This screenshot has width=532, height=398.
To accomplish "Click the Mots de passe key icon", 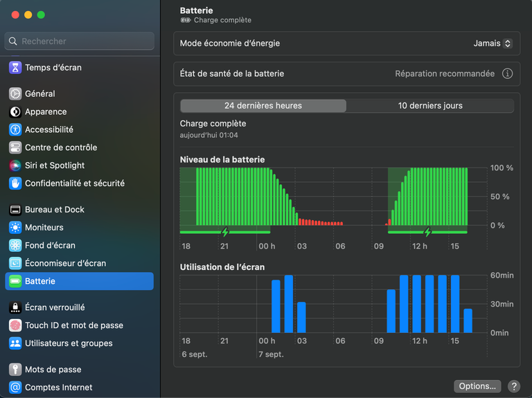I will click(15, 370).
